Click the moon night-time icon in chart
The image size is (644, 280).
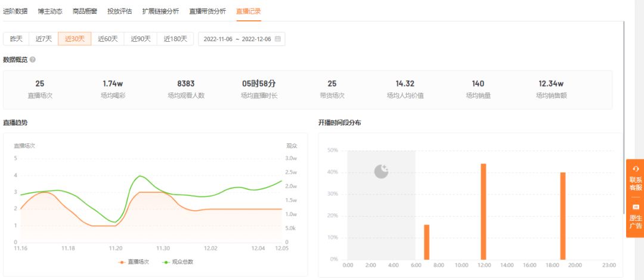tap(381, 172)
